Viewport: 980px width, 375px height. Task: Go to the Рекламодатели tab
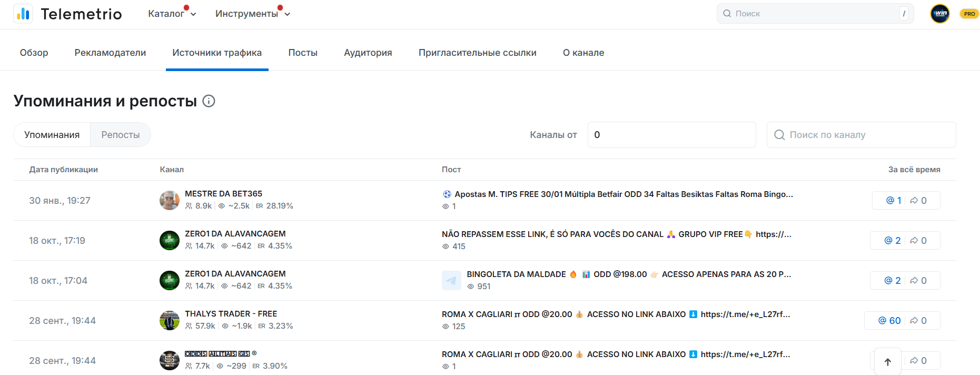pos(110,53)
